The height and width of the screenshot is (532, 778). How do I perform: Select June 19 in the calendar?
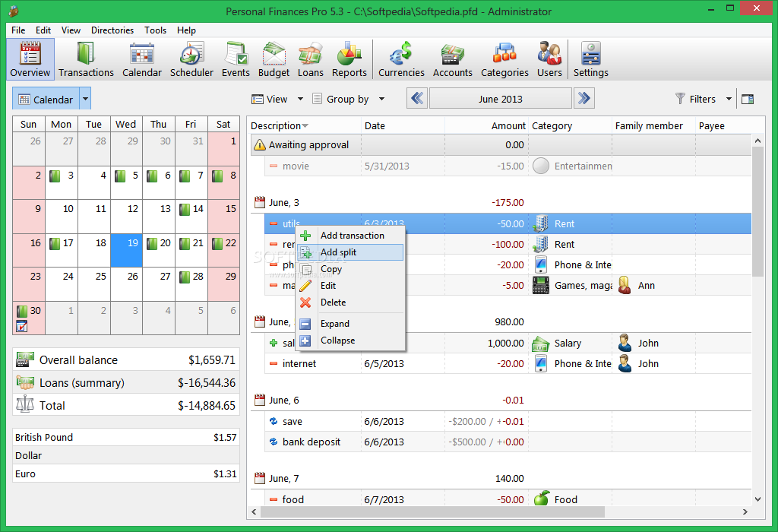pos(127,251)
